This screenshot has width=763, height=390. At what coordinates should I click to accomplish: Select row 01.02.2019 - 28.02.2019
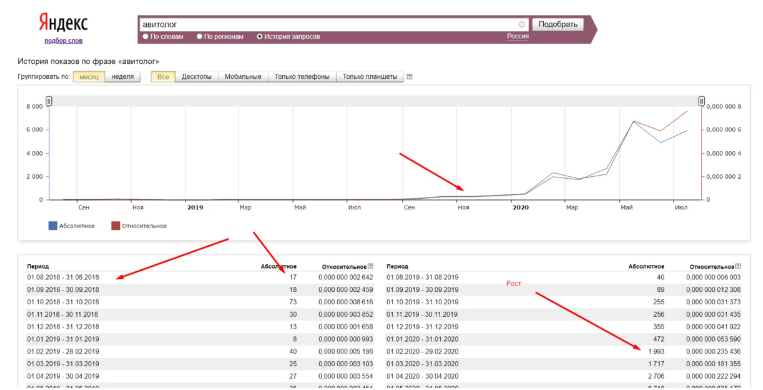coord(200,352)
